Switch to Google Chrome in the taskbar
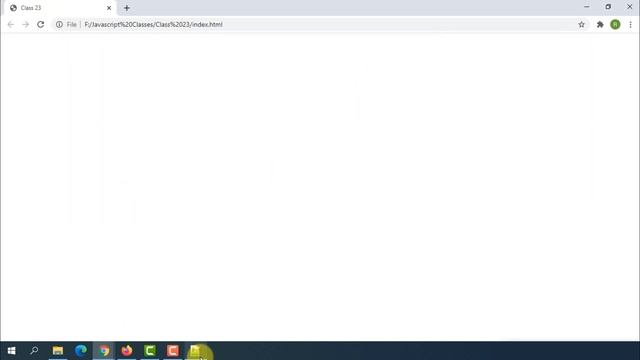This screenshot has width=640, height=360. click(x=104, y=351)
